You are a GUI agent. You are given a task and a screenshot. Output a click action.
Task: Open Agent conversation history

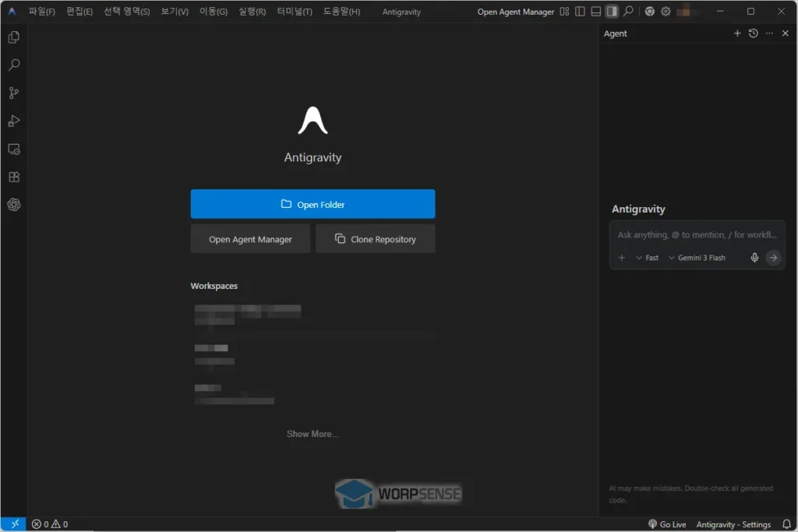(754, 33)
